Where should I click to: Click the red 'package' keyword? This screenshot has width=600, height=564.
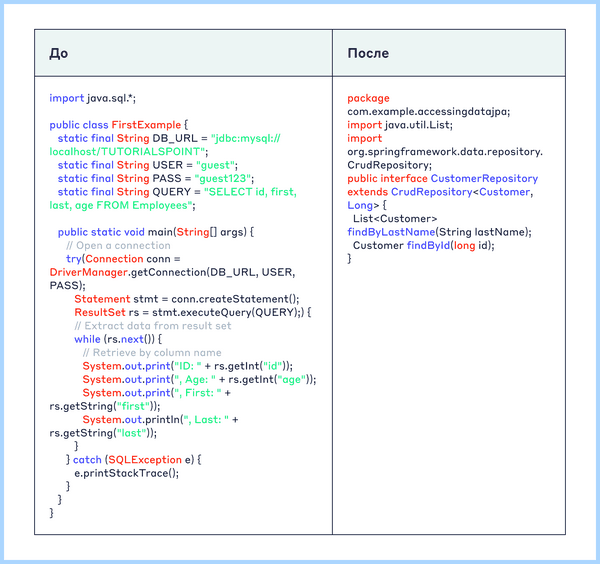pyautogui.click(x=368, y=98)
